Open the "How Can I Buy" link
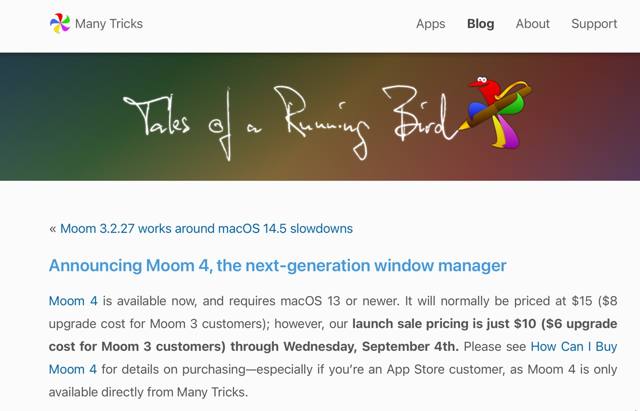The width and height of the screenshot is (640, 411). (573, 347)
